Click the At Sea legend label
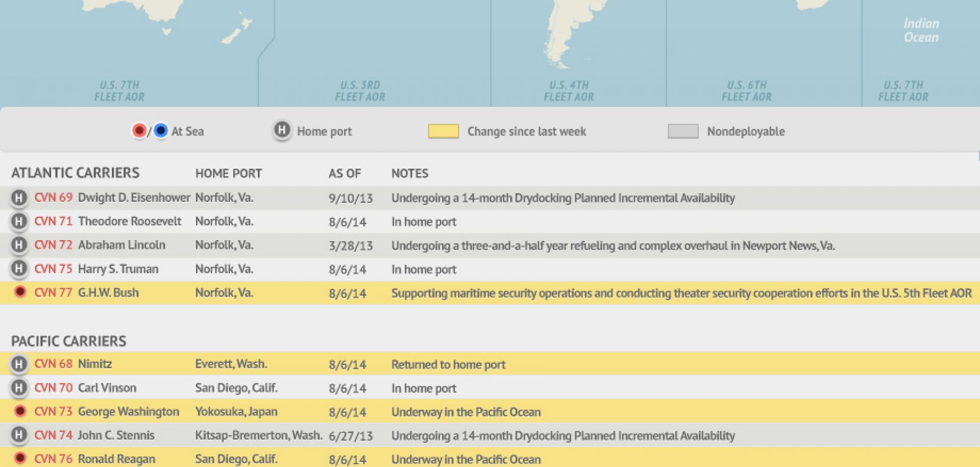980x467 pixels. (187, 131)
